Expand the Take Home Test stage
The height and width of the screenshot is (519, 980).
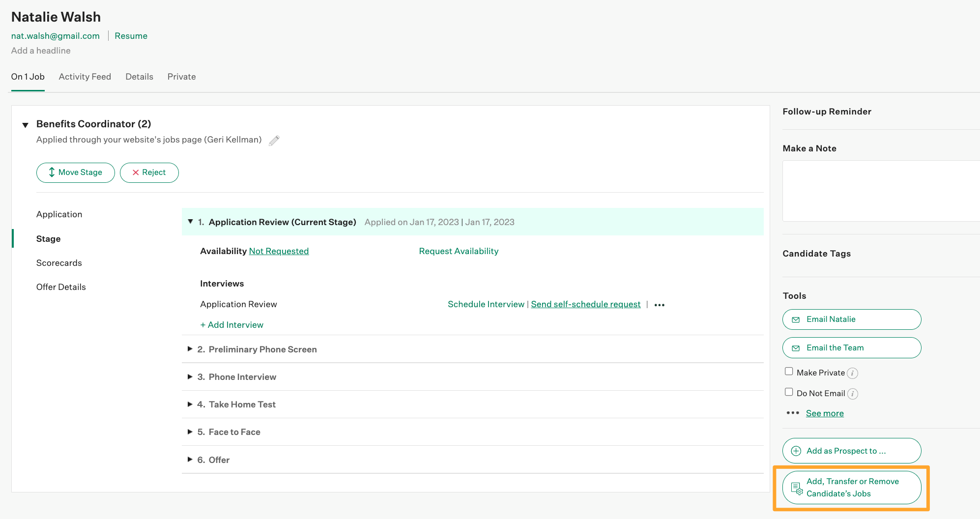190,404
